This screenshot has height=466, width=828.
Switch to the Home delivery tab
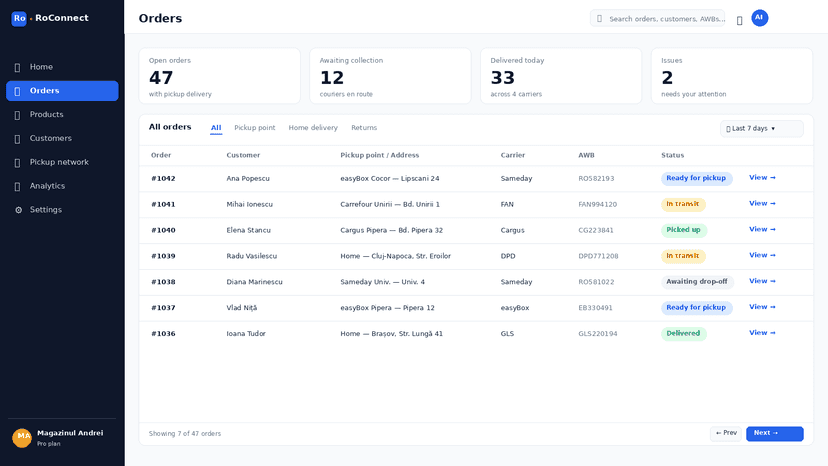tap(313, 128)
